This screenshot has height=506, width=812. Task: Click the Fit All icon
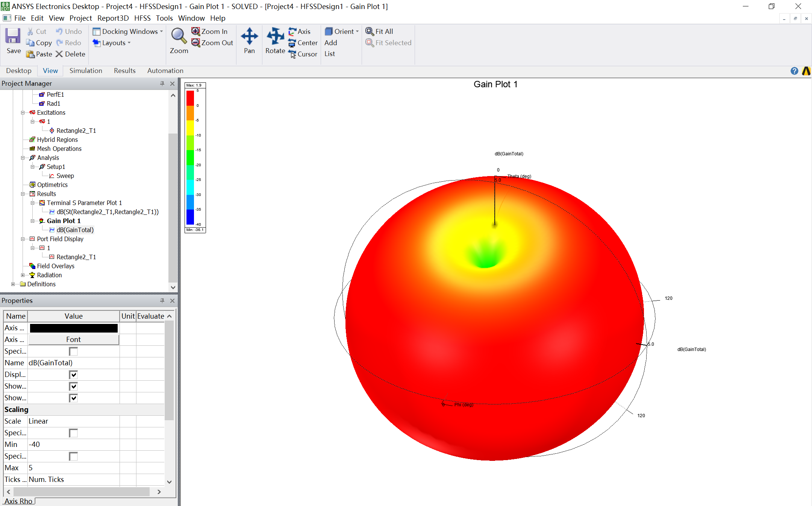pyautogui.click(x=370, y=31)
